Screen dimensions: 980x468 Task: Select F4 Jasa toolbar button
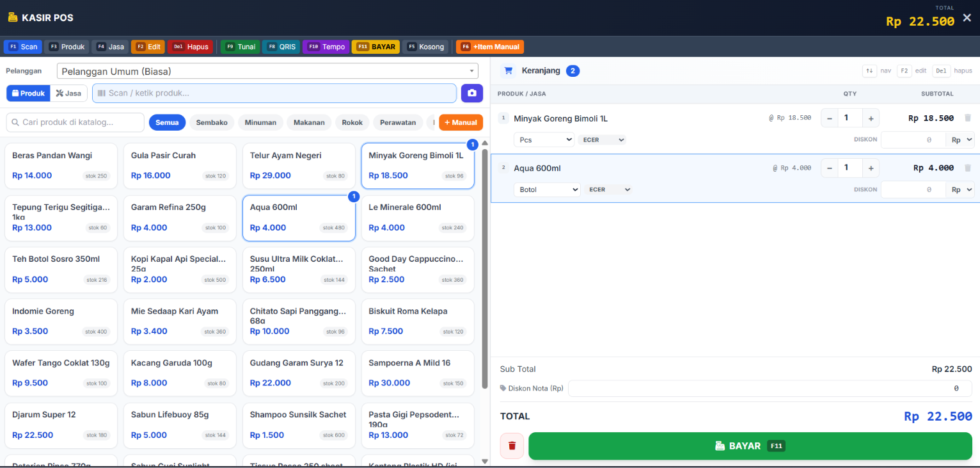pyautogui.click(x=110, y=47)
